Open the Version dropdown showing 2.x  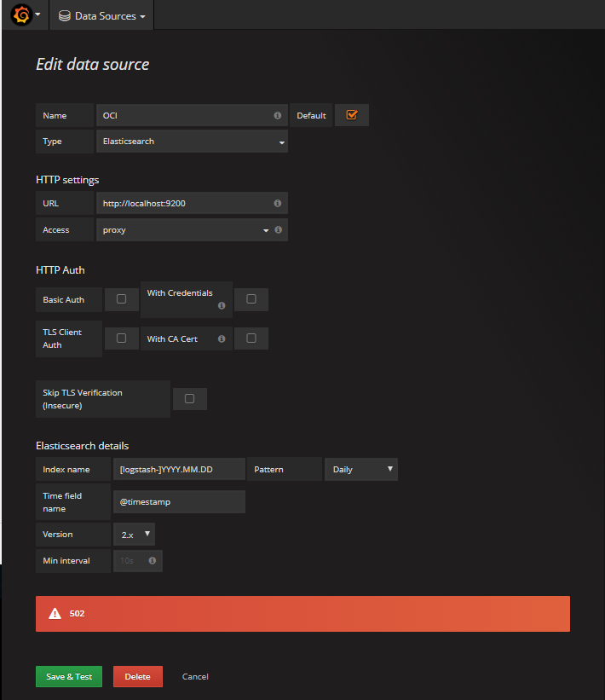(x=135, y=535)
